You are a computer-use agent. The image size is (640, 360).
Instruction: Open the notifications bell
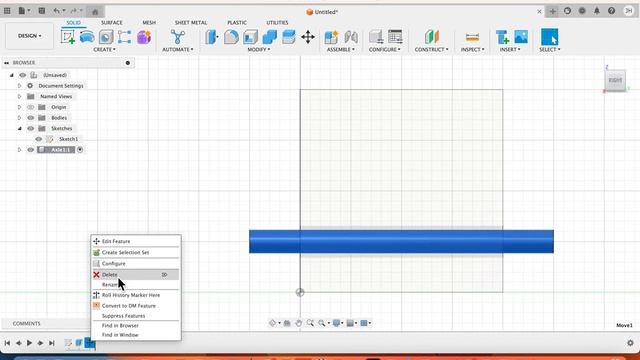597,11
